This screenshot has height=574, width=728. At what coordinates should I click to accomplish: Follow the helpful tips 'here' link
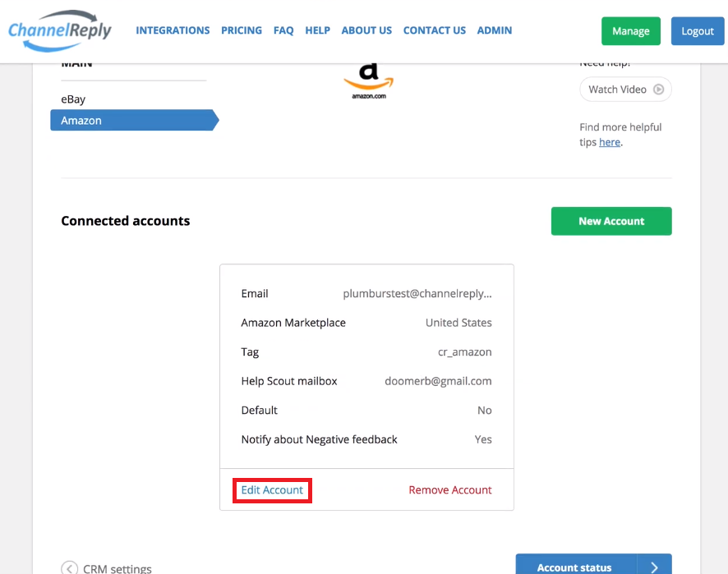[610, 142]
